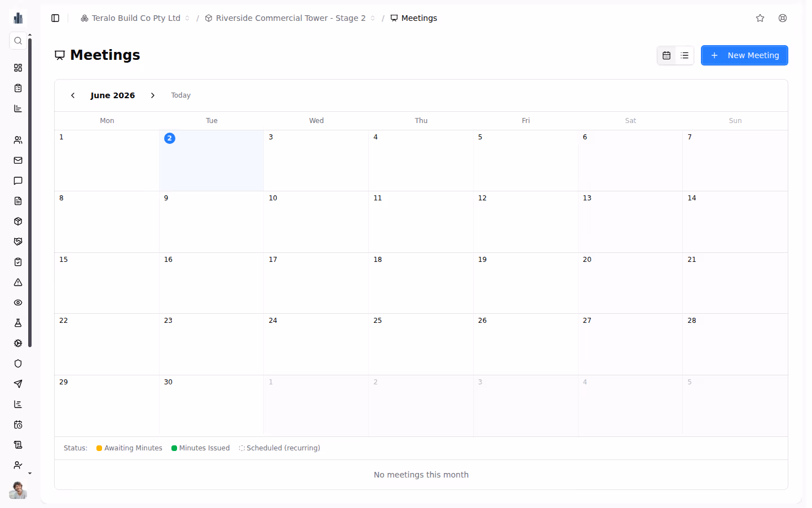
Task: Select June 2 highlighted date cell
Action: click(211, 161)
